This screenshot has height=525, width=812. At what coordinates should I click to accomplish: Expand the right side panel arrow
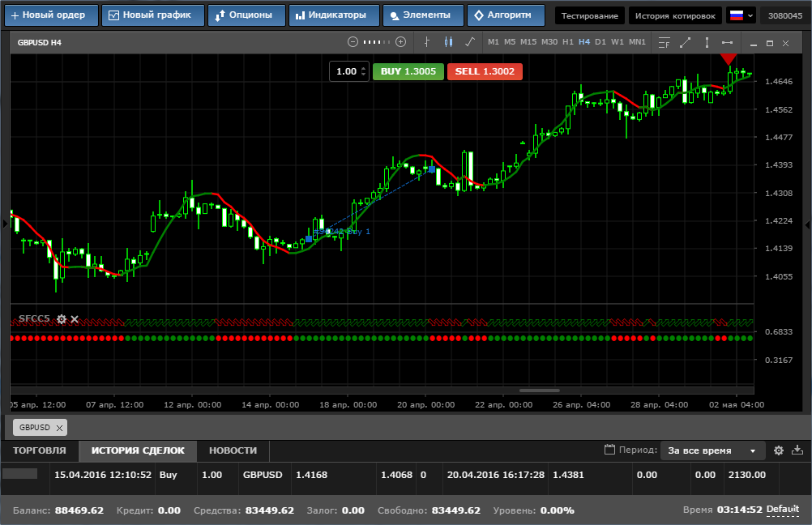point(807,224)
